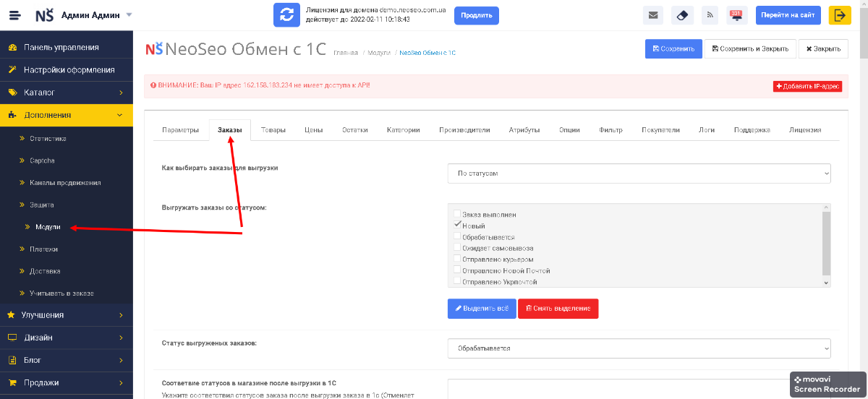Image resolution: width=868 pixels, height=399 pixels.
Task: Open Панель управления in sidebar
Action: click(67, 47)
